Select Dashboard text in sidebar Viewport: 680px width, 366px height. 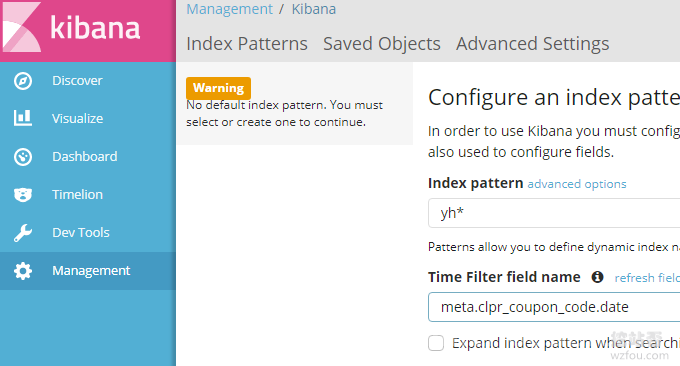(85, 157)
